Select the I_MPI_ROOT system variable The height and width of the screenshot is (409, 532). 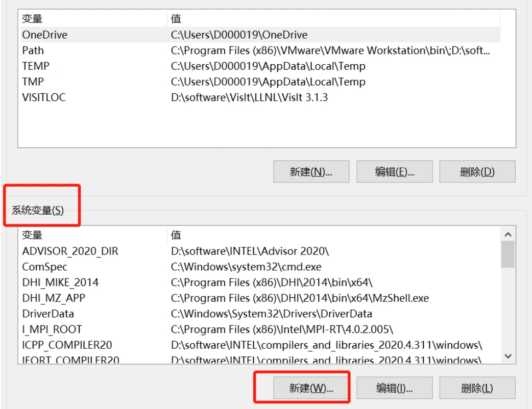point(260,329)
